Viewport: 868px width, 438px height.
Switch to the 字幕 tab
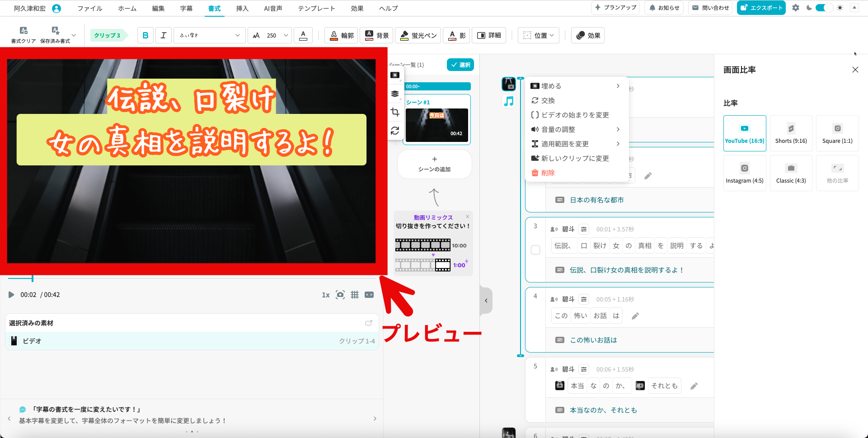click(186, 8)
